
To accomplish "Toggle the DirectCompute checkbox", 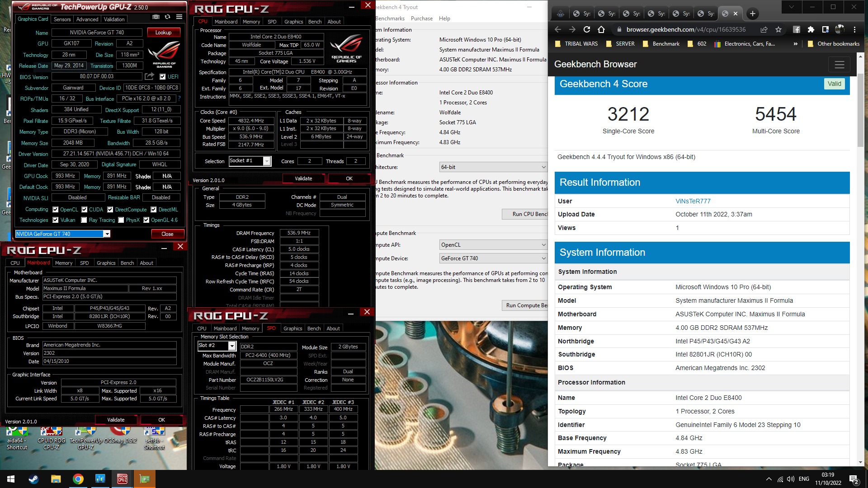I will tap(110, 210).
